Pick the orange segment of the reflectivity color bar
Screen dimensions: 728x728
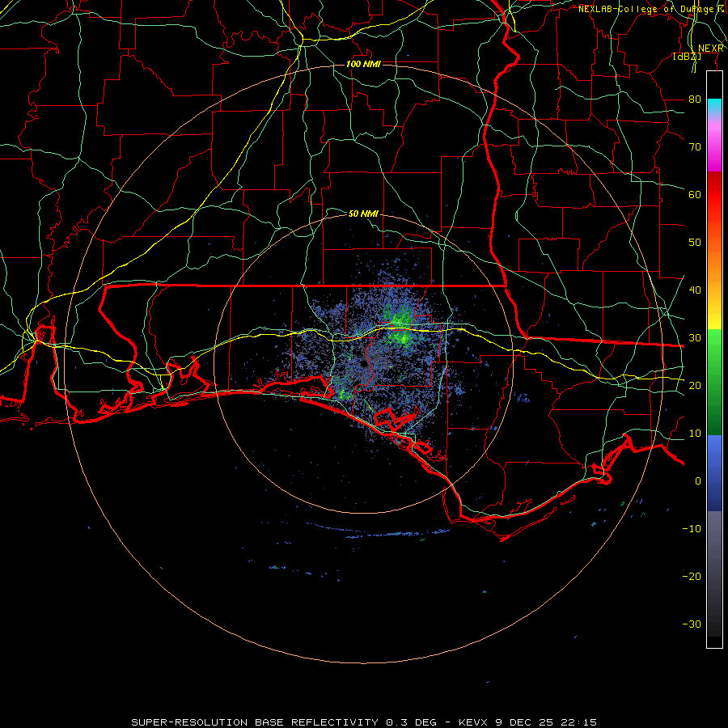714,265
